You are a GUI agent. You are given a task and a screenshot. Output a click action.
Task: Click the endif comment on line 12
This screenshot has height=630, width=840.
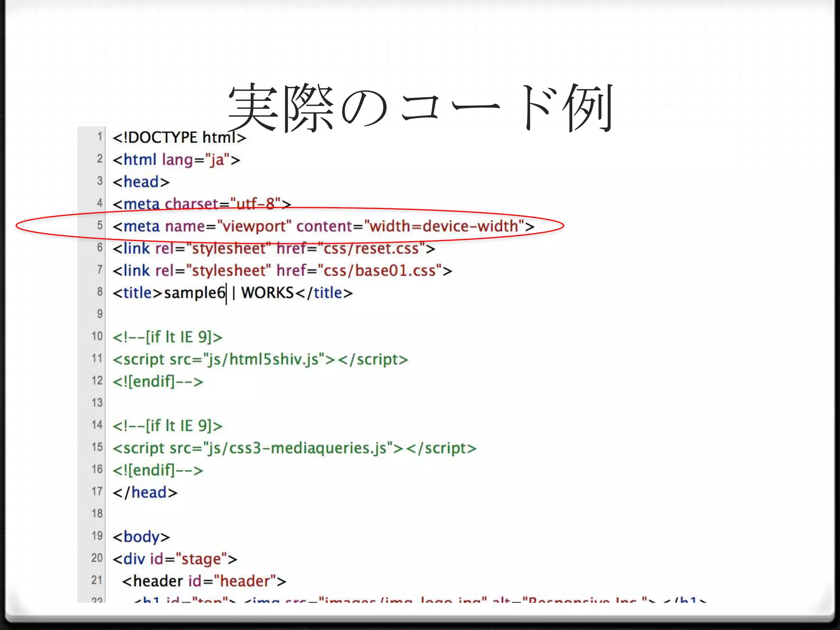(x=158, y=381)
